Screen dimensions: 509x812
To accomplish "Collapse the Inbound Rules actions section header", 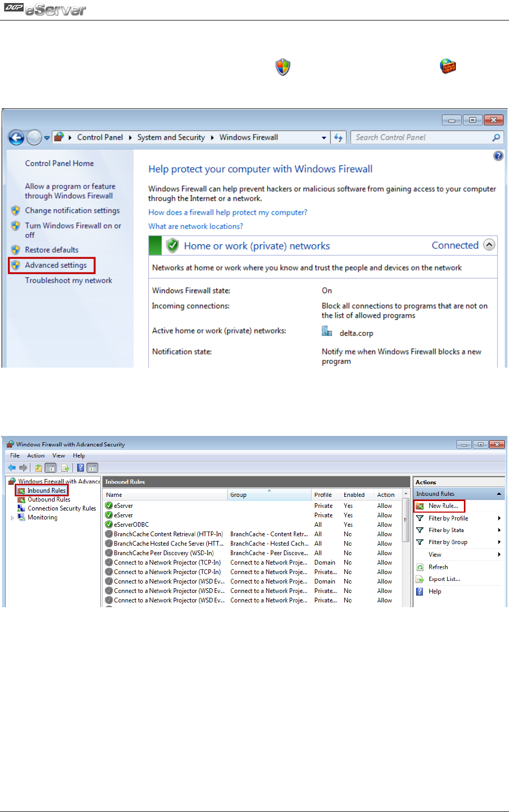I will point(499,494).
